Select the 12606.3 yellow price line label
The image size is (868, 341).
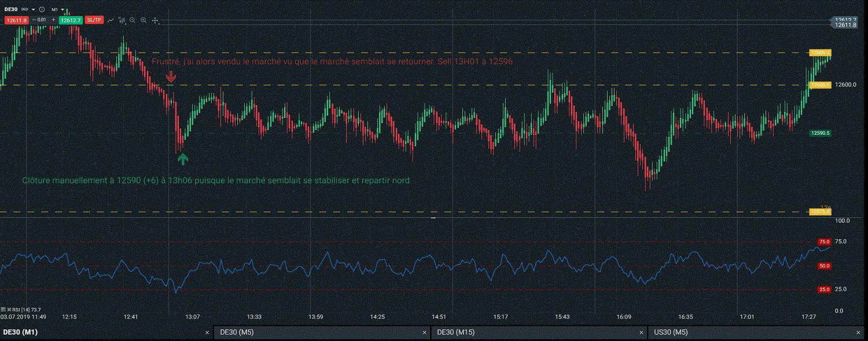pyautogui.click(x=821, y=53)
